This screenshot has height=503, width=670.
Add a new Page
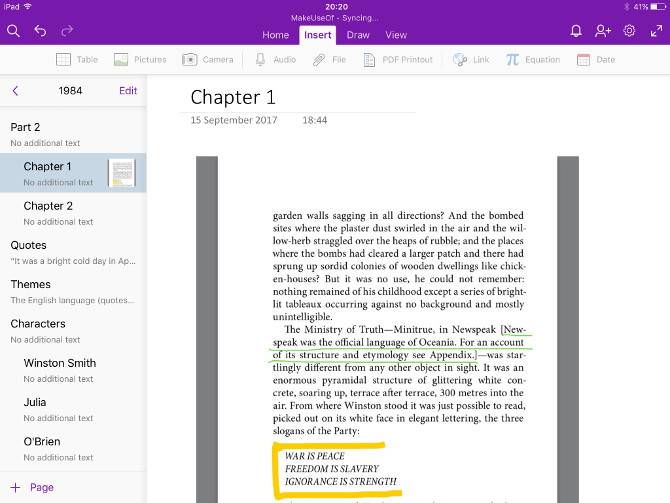point(32,488)
